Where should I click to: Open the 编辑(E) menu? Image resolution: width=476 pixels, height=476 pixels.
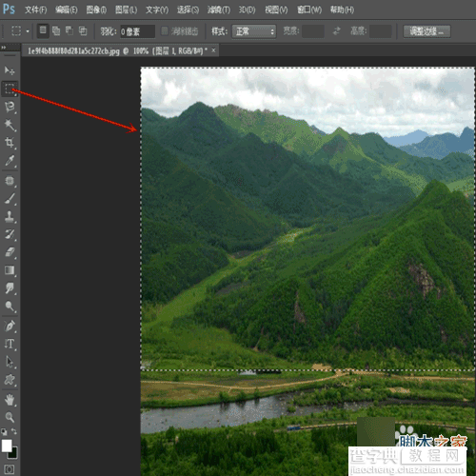tap(66, 10)
